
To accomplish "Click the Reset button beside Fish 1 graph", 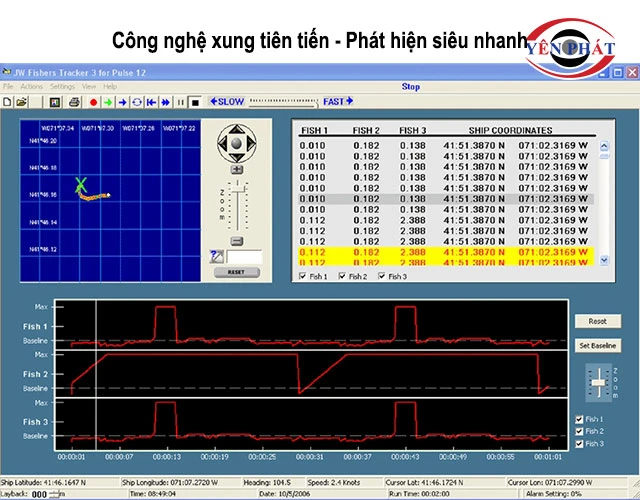I will pyautogui.click(x=597, y=321).
